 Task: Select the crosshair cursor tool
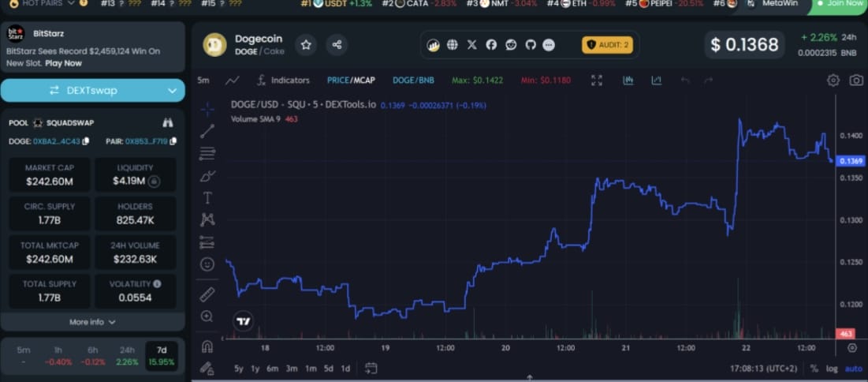click(x=207, y=109)
